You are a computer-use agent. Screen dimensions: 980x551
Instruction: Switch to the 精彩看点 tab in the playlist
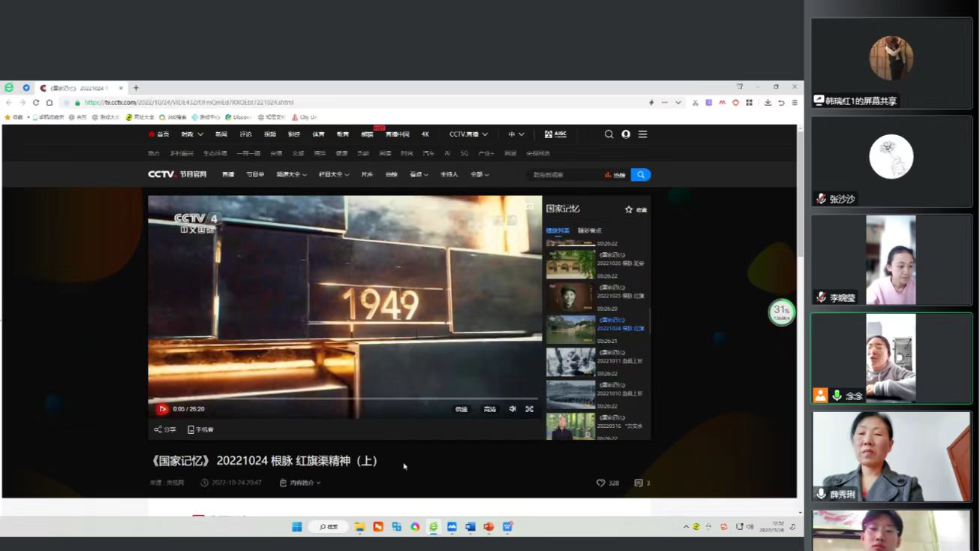(x=589, y=230)
